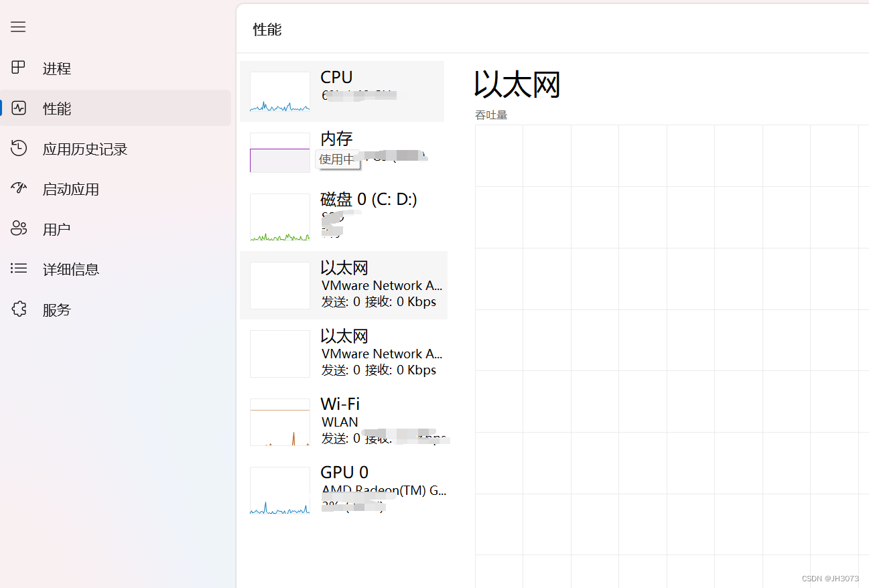Click the App history (应用历史记录) clock icon
This screenshot has width=869, height=588.
coord(19,148)
